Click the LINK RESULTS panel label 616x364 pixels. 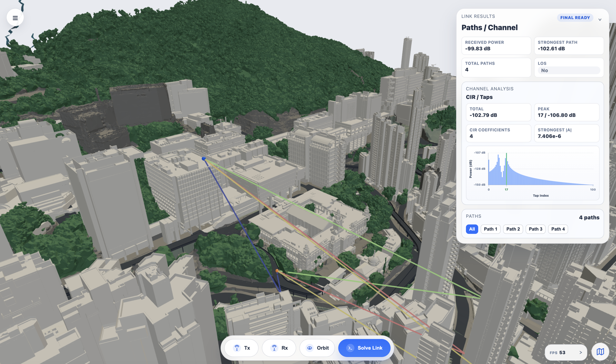(478, 17)
